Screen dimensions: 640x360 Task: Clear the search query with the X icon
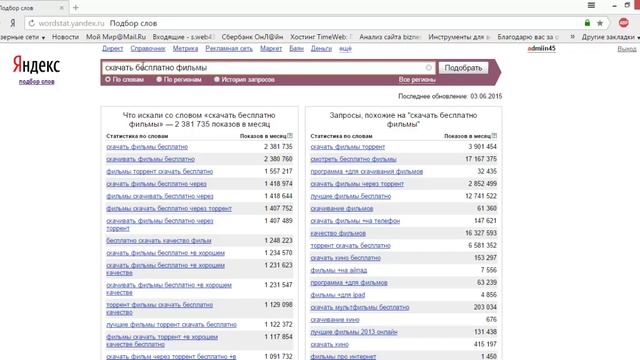[x=428, y=68]
